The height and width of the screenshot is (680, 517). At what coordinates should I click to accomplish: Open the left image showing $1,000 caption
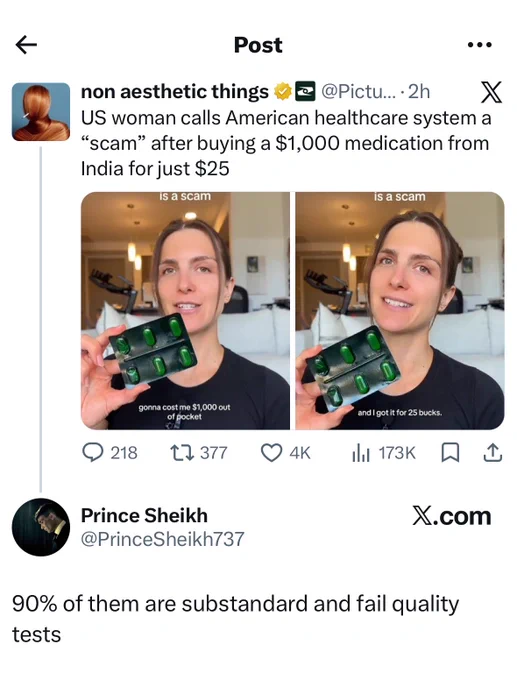(185, 311)
